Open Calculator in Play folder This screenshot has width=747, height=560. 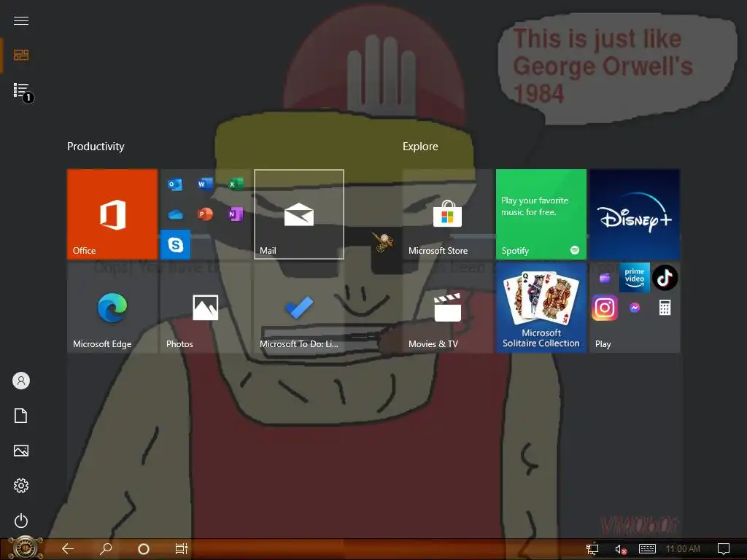coord(665,308)
